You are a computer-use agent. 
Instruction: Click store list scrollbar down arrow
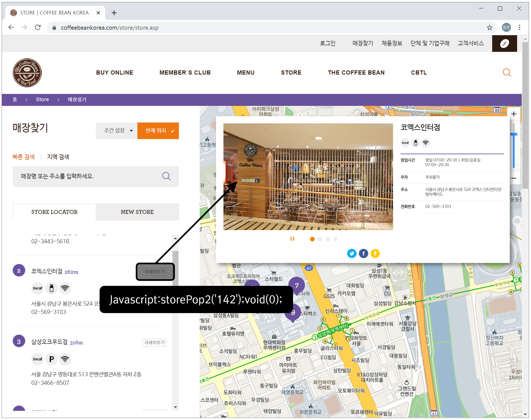point(175,407)
